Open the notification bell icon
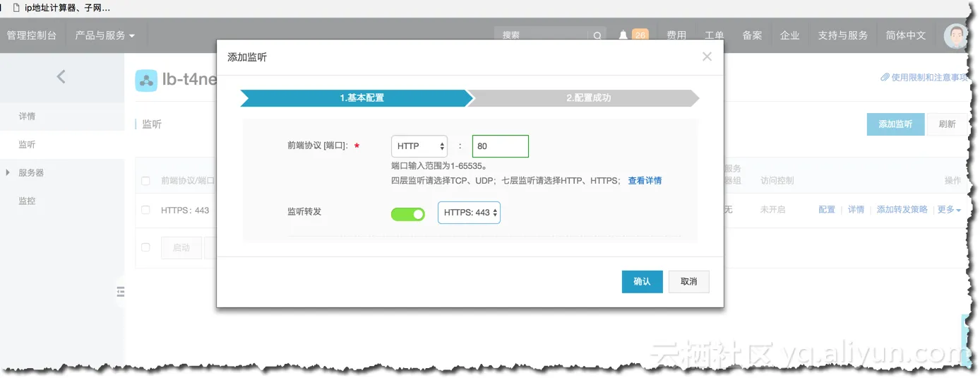Image resolution: width=980 pixels, height=378 pixels. (x=623, y=35)
